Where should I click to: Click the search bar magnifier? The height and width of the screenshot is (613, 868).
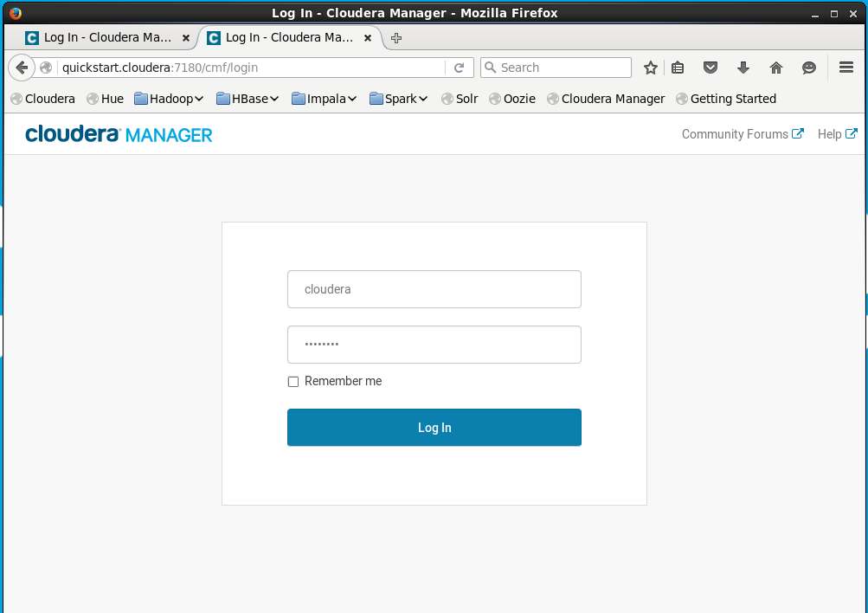tap(491, 67)
